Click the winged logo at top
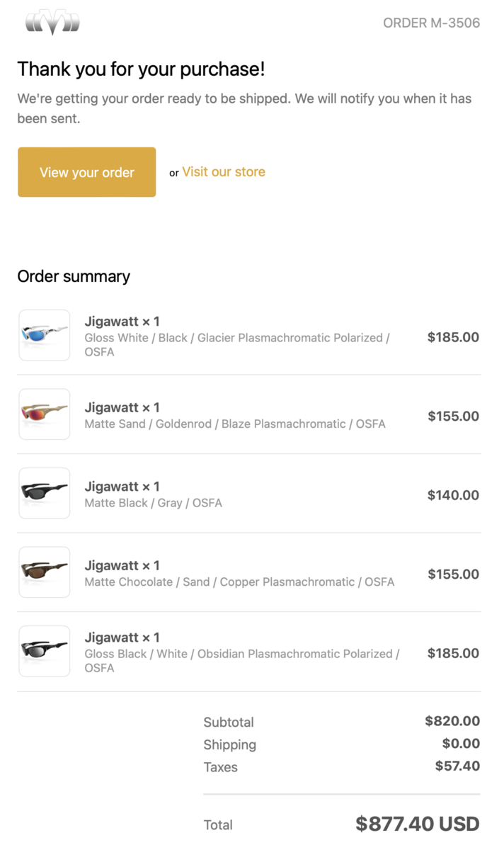504x850 pixels. [x=52, y=22]
